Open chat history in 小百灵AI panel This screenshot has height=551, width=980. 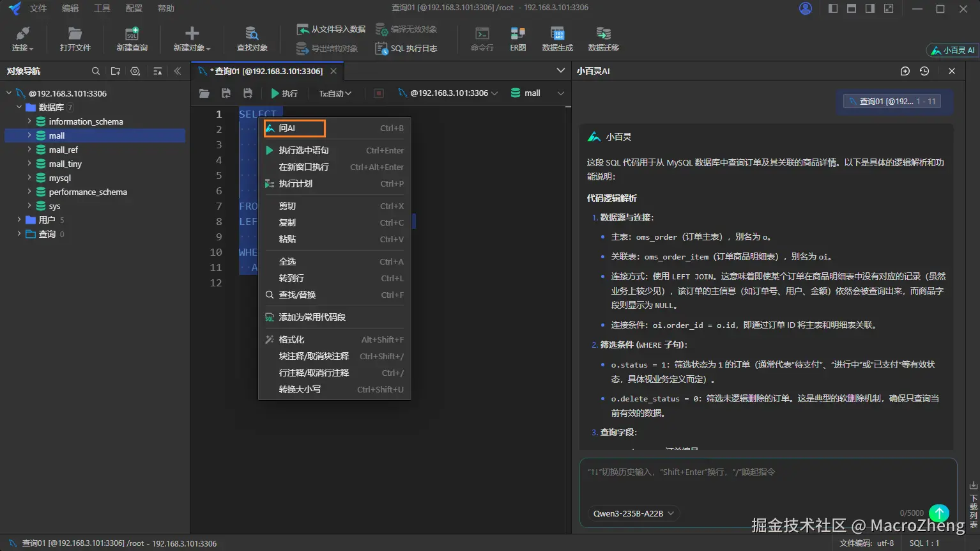(x=924, y=71)
